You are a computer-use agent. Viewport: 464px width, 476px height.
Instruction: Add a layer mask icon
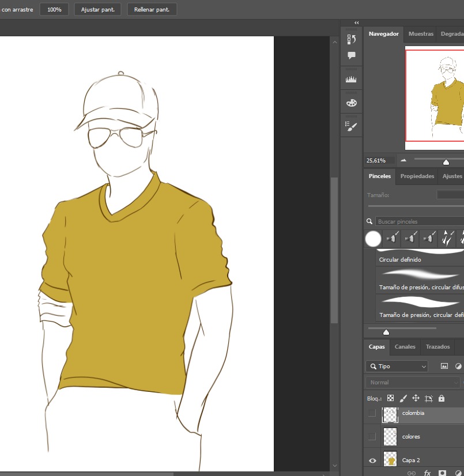[443, 473]
